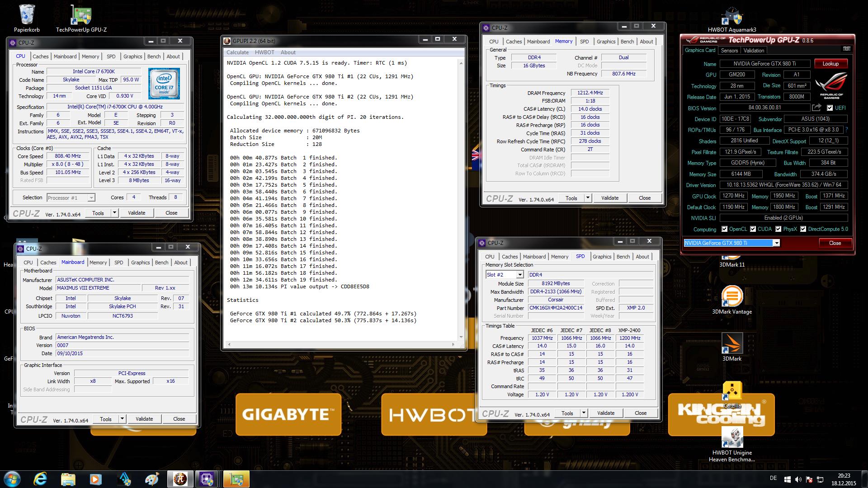This screenshot has height=488, width=868.
Task: Open Internet Explorer from taskbar
Action: tap(40, 479)
